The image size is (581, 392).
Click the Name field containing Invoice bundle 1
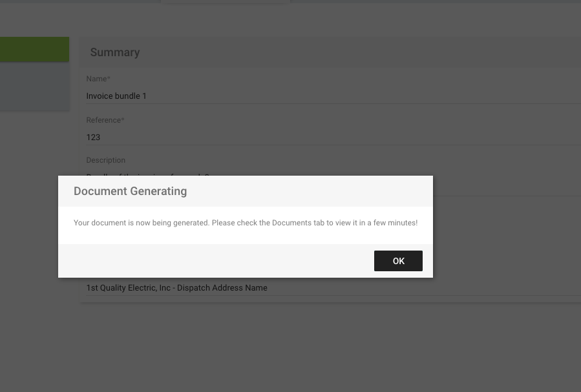coord(323,96)
